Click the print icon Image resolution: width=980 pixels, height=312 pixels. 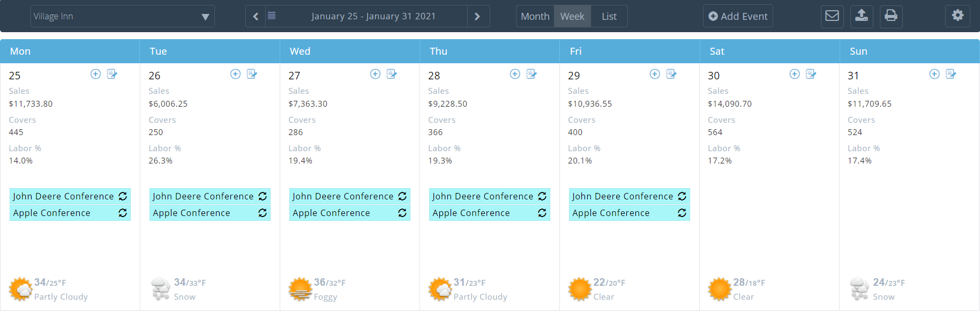pos(891,16)
